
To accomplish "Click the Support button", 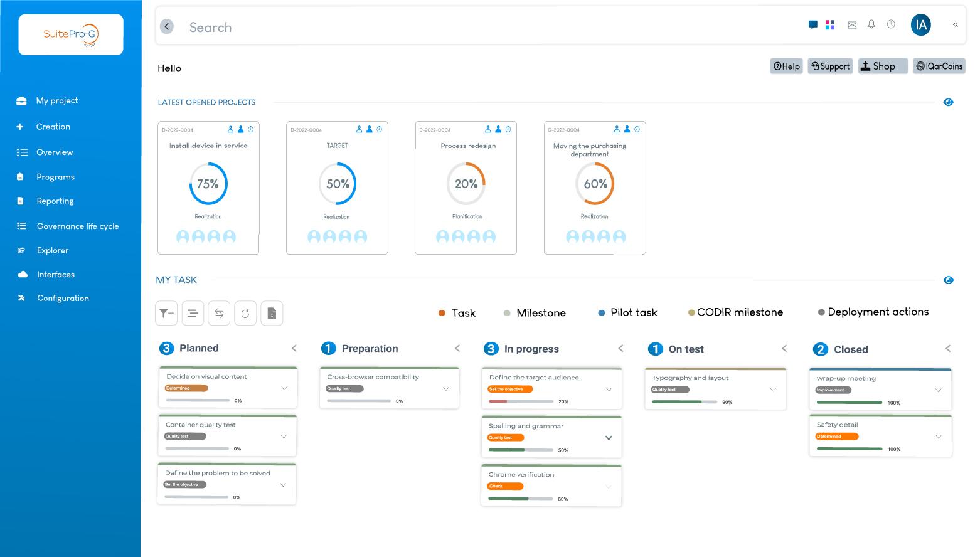I will (x=829, y=66).
